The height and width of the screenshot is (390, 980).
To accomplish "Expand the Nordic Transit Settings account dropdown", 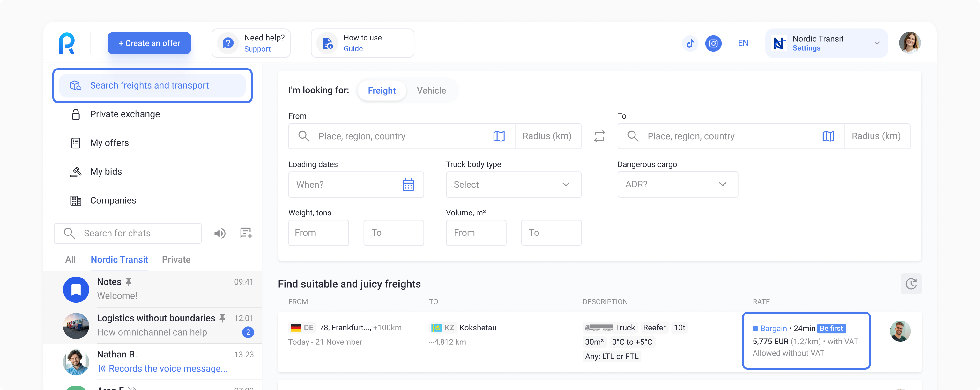I will coord(826,43).
